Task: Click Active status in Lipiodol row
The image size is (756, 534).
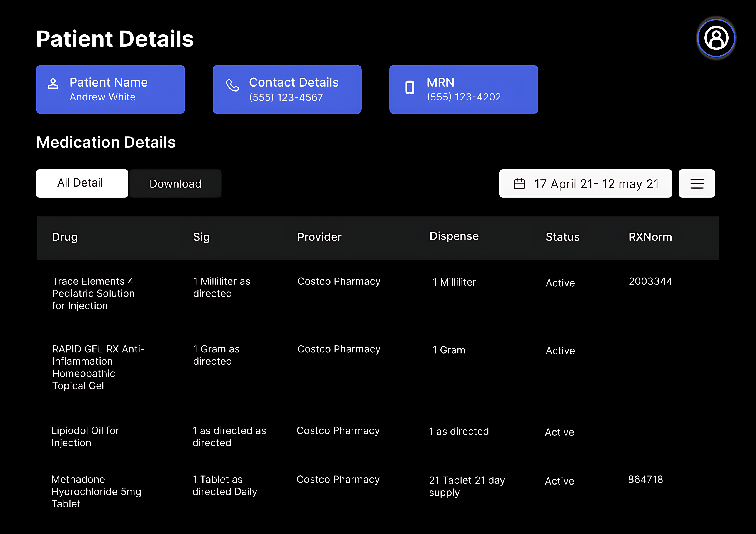Action: point(559,432)
